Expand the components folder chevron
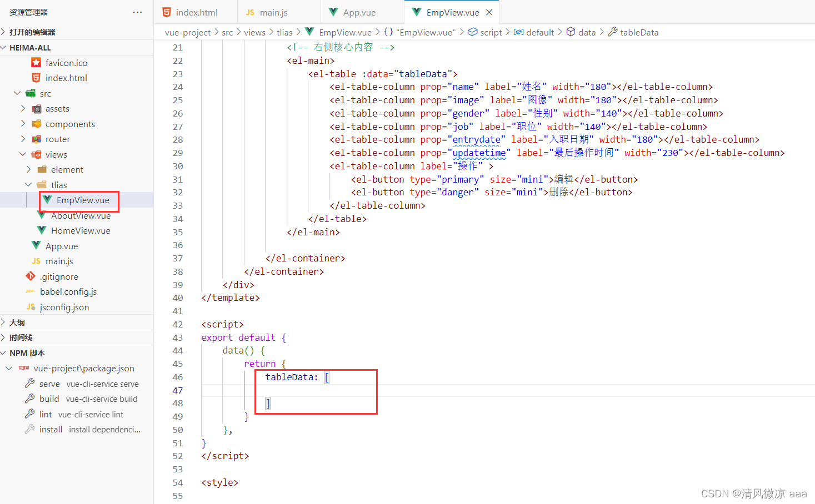 pyautogui.click(x=23, y=124)
